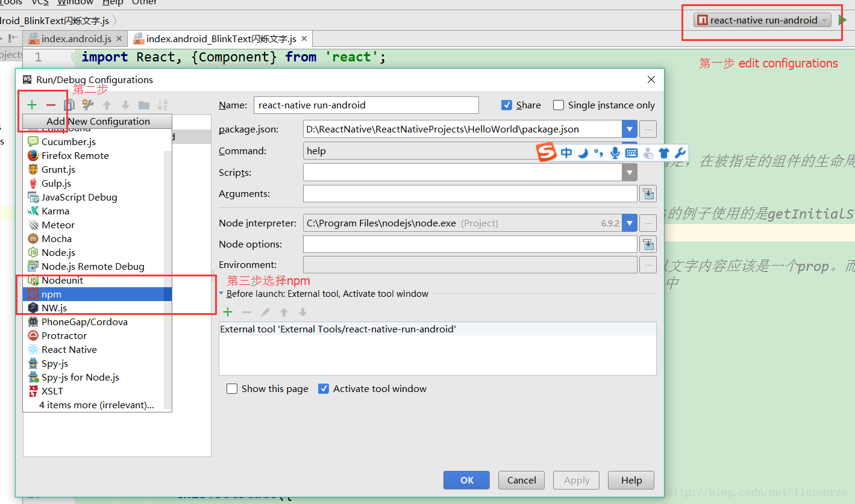Image resolution: width=855 pixels, height=504 pixels.
Task: Switch to index.android_BlinkText闪烁文字.js tab
Action: click(x=221, y=39)
